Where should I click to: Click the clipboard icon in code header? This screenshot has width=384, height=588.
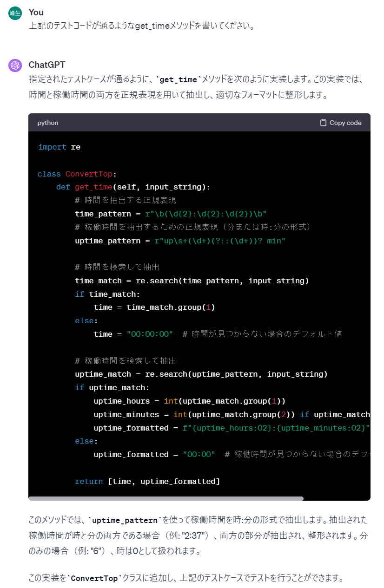point(323,123)
